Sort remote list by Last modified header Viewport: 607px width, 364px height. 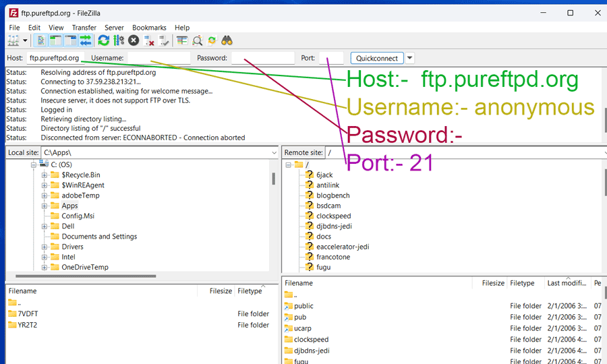[x=567, y=283]
